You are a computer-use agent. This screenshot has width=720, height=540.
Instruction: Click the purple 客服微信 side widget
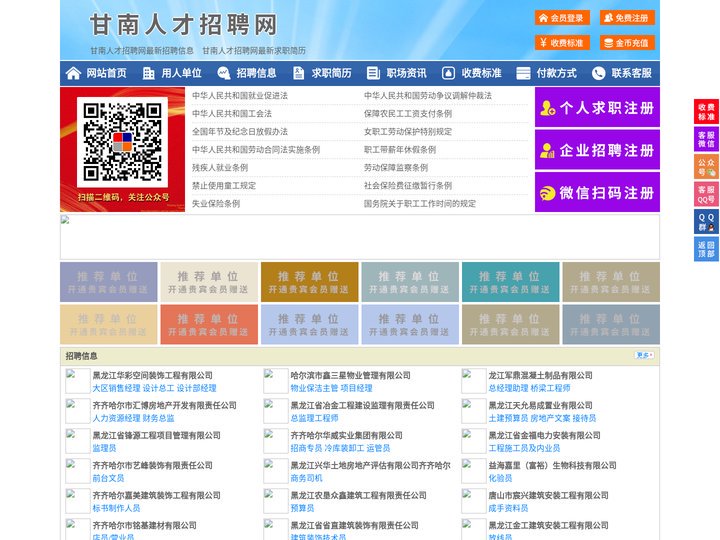(x=706, y=139)
